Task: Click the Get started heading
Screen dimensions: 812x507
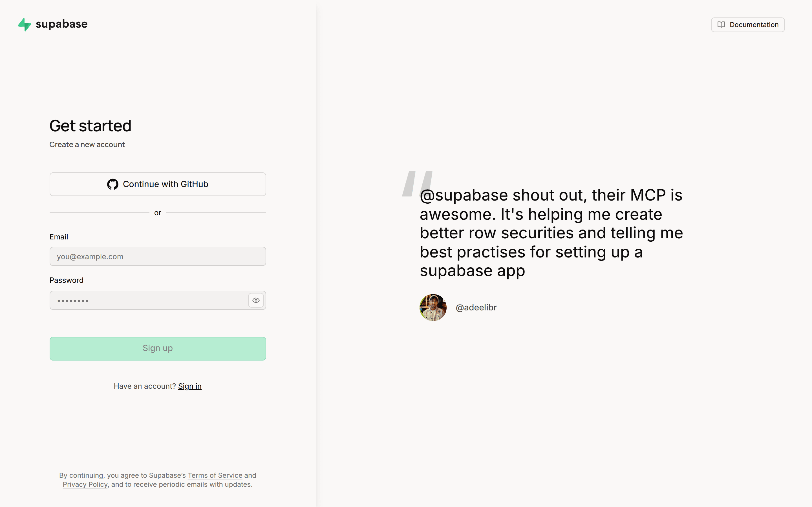Action: coord(90,126)
